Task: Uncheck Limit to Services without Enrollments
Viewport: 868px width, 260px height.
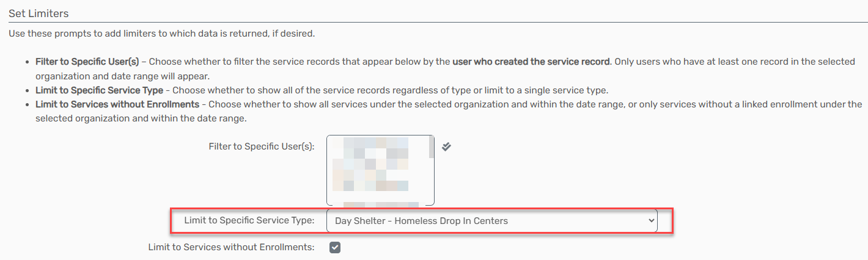Action: tap(335, 248)
